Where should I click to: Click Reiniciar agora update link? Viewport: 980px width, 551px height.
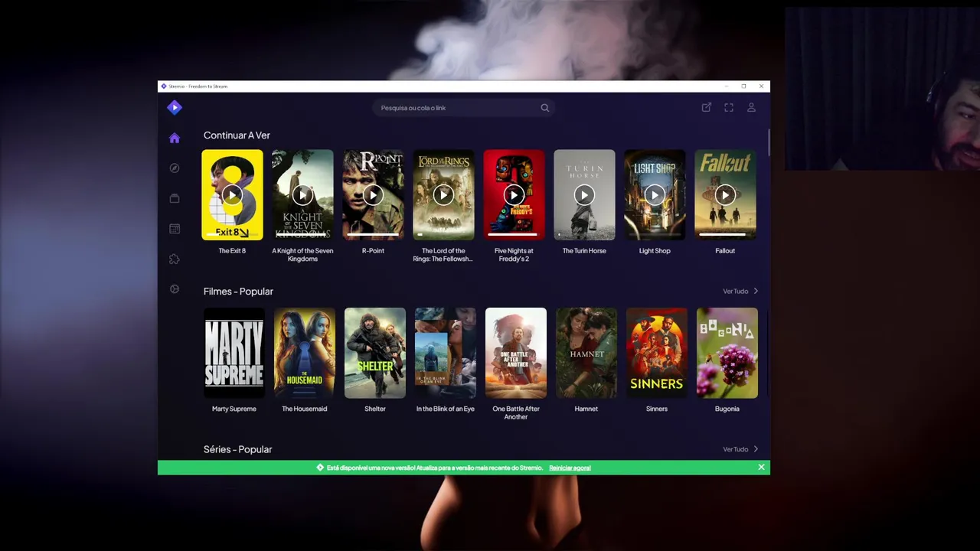click(x=570, y=468)
